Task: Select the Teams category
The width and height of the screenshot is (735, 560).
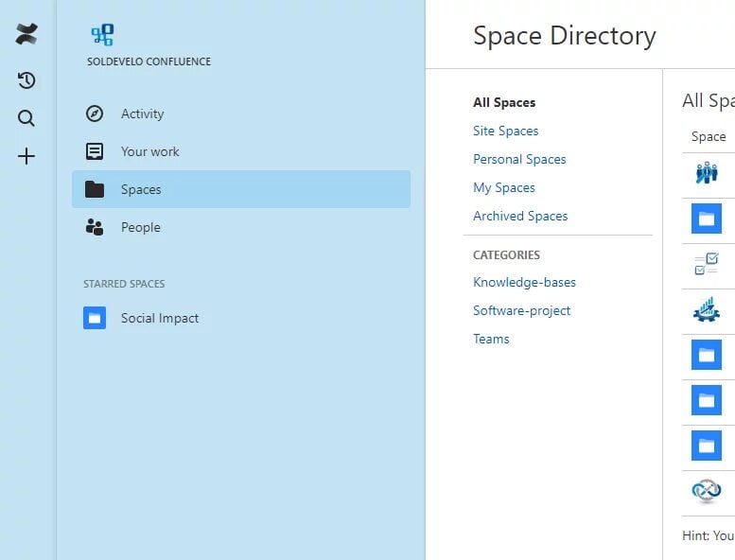Action: (491, 339)
